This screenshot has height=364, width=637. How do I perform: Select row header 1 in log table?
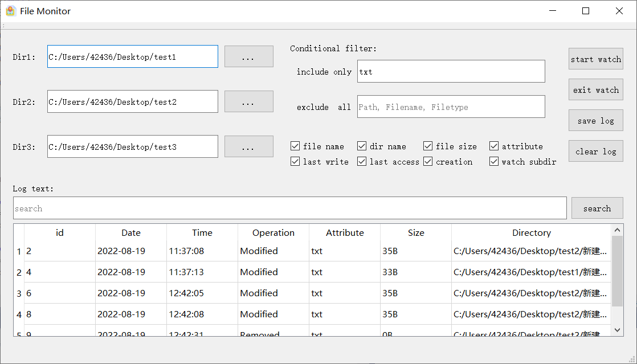click(x=19, y=251)
